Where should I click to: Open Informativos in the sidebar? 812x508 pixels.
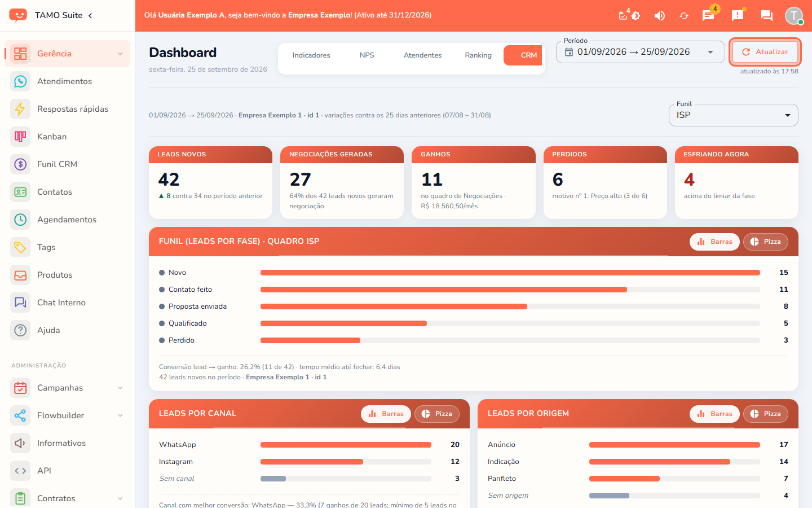point(68,443)
